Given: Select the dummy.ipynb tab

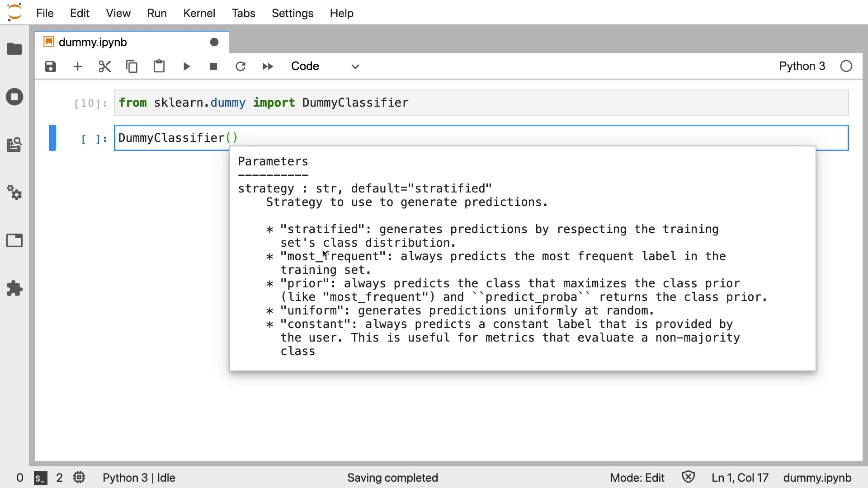Looking at the screenshot, I should 93,42.
